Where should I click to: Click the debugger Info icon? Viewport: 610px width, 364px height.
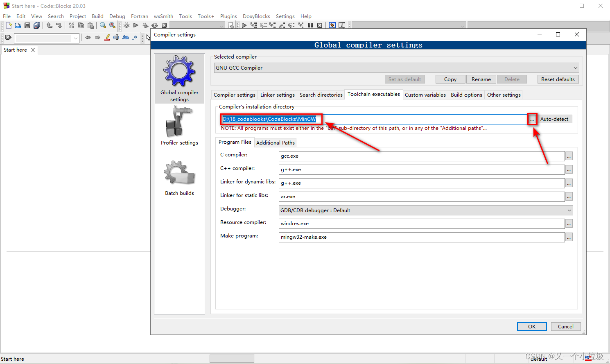pyautogui.click(x=341, y=25)
